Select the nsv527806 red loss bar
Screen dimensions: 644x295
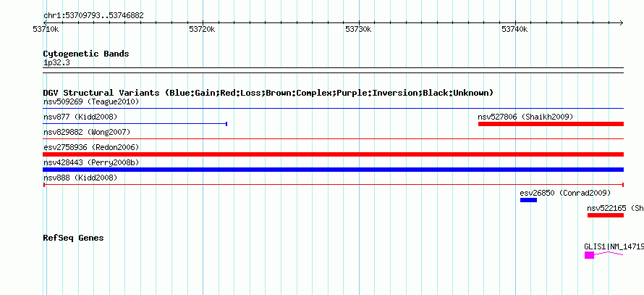551,124
